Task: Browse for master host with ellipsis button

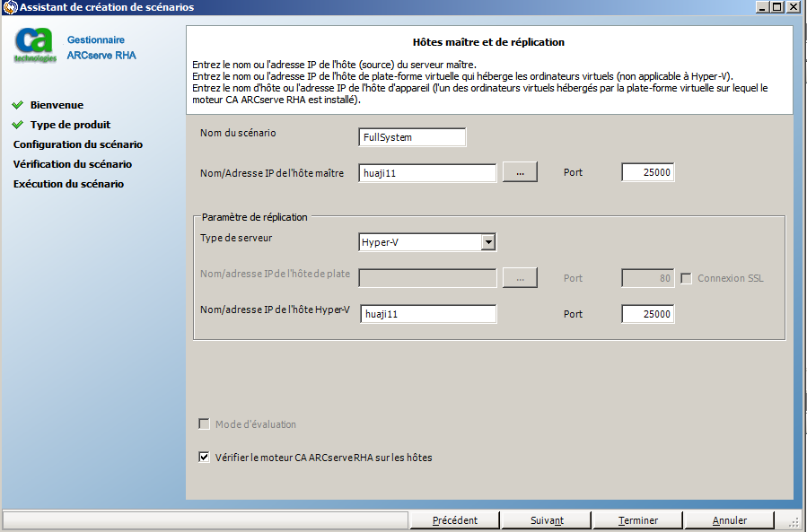Action: (x=520, y=173)
